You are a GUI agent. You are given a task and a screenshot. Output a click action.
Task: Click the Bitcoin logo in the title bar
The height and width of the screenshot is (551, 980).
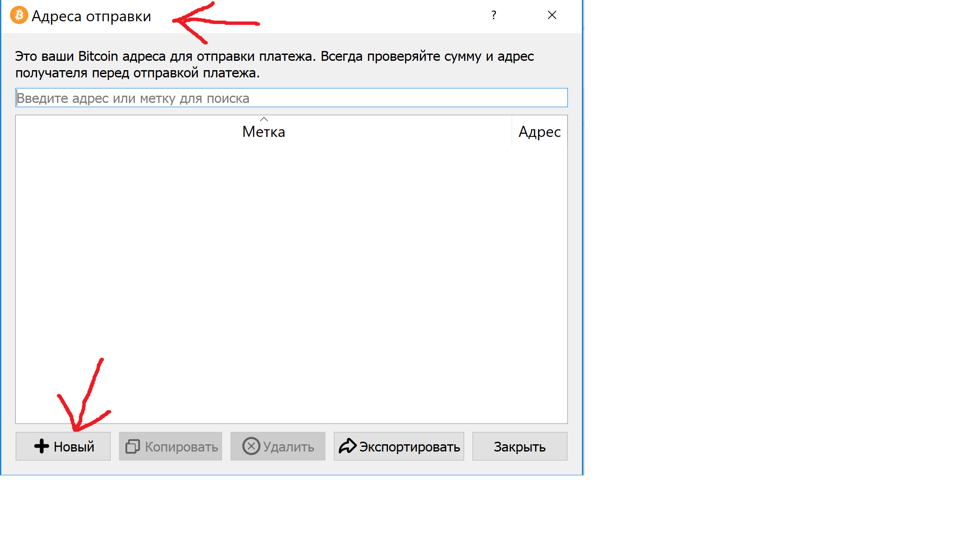click(19, 15)
